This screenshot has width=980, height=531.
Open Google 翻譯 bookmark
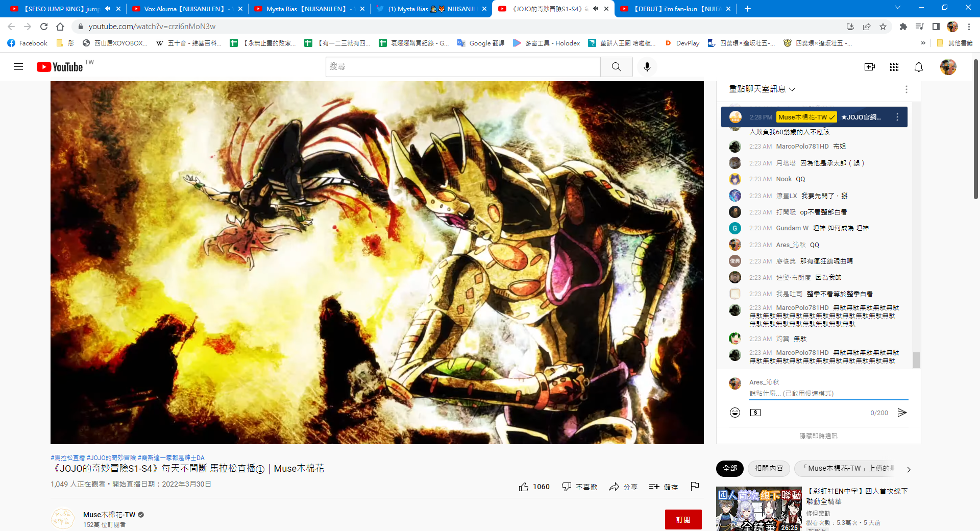click(x=481, y=43)
